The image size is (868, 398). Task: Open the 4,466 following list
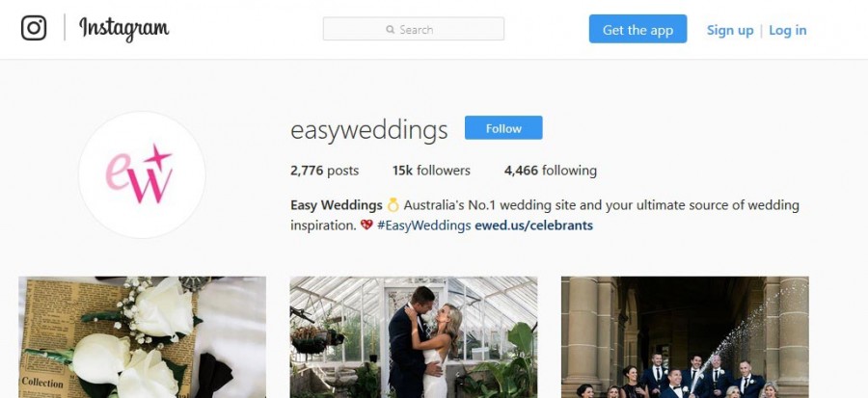551,171
